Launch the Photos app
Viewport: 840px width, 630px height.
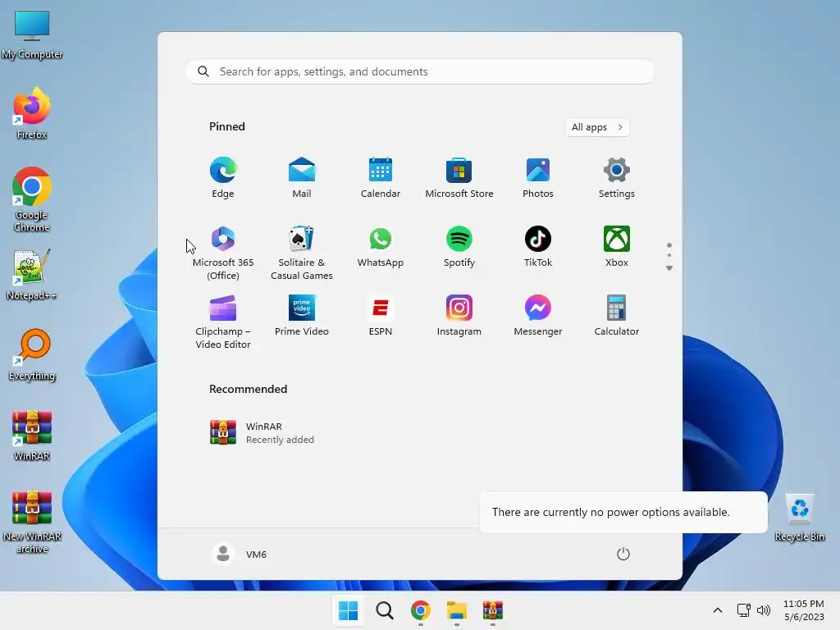point(538,177)
